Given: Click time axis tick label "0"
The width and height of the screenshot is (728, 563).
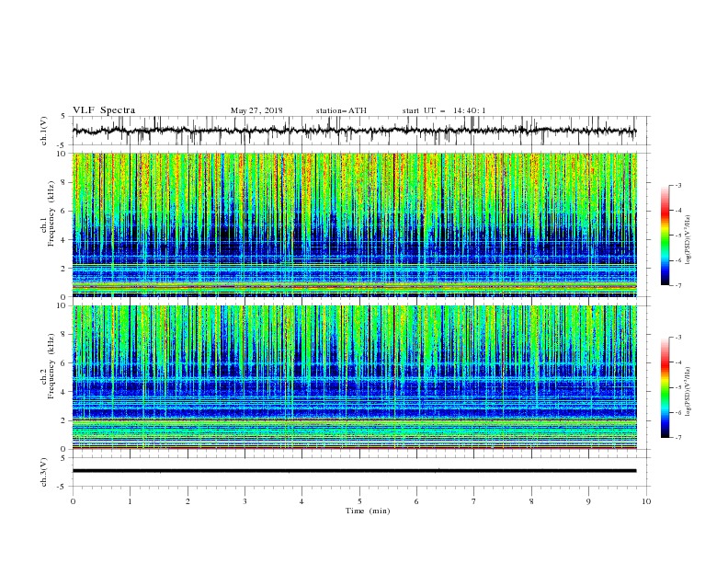Looking at the screenshot, I should [73, 501].
